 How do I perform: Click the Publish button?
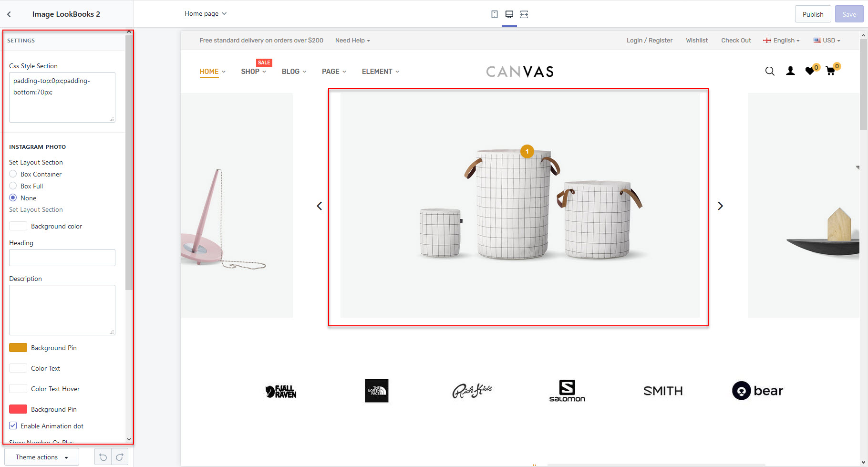click(x=813, y=14)
